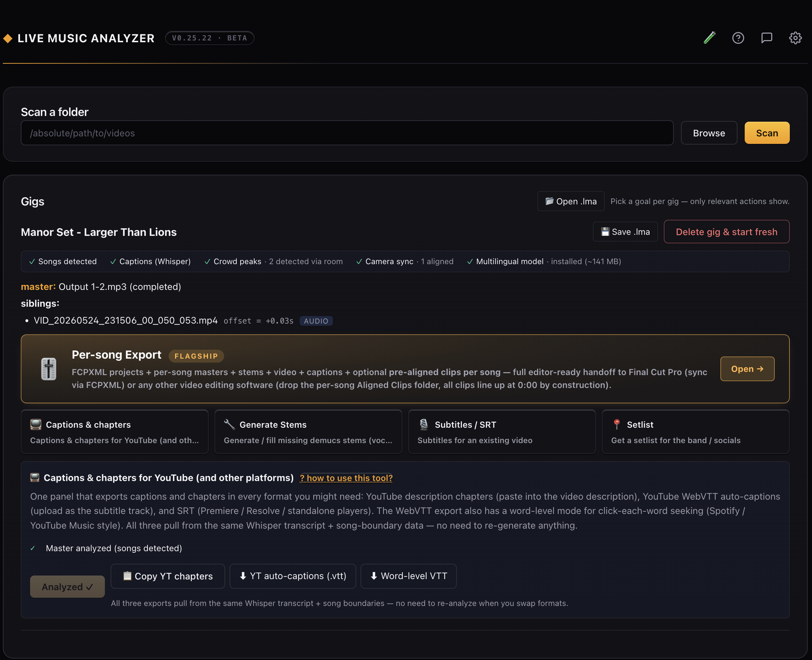Click the 'Songs detected' status item
Screen dimensions: 812x660
pyautogui.click(x=63, y=261)
